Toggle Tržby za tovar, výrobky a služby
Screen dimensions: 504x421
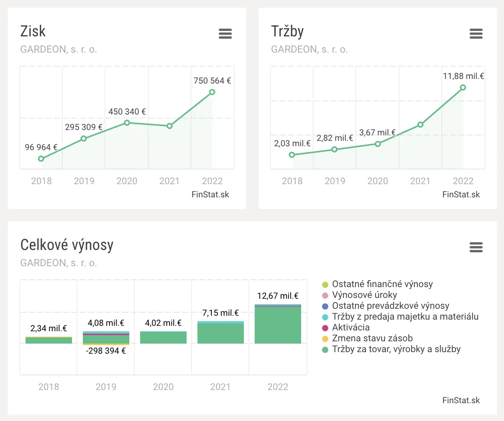(396, 349)
